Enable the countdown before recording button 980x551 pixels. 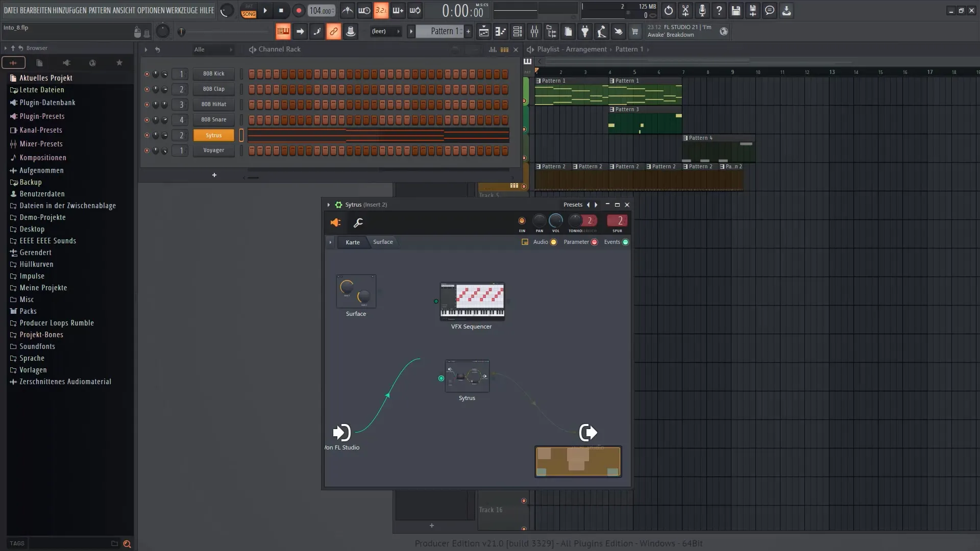pyautogui.click(x=381, y=10)
